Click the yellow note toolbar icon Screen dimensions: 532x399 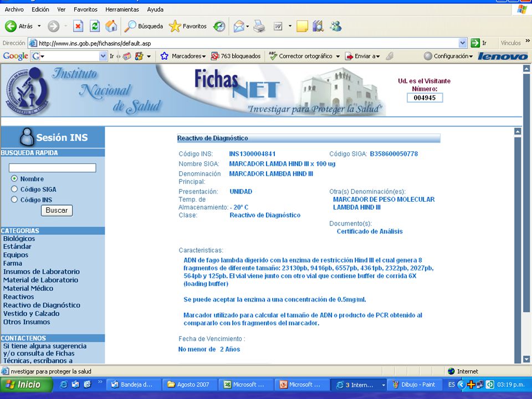tap(302, 26)
